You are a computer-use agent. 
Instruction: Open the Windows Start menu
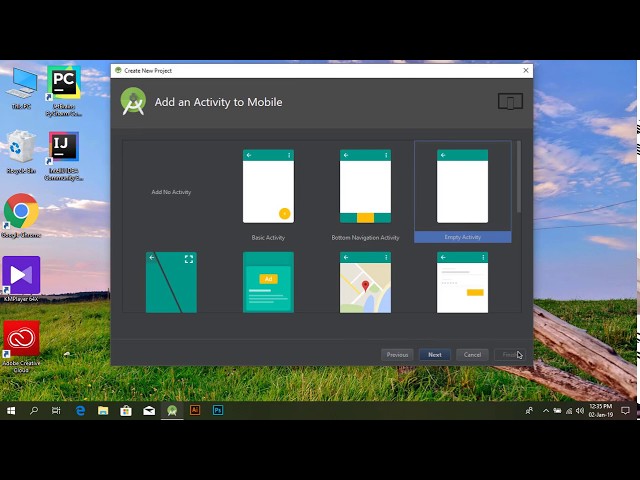click(x=11, y=411)
